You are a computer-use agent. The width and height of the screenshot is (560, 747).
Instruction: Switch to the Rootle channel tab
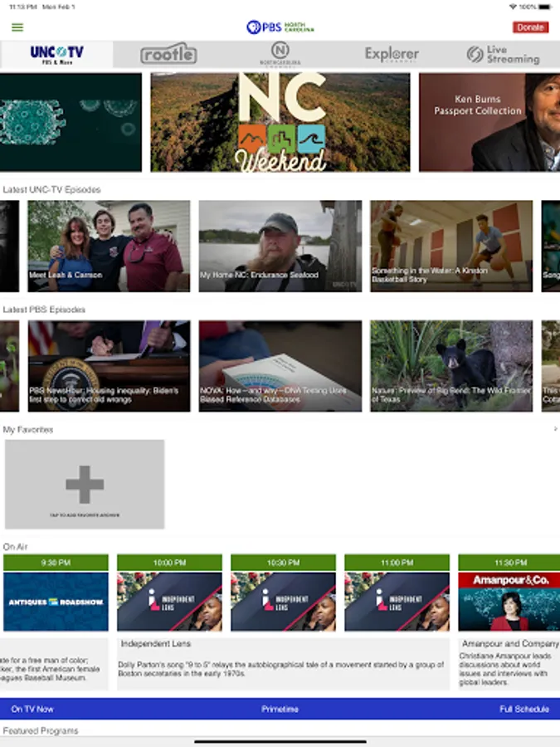pos(168,54)
